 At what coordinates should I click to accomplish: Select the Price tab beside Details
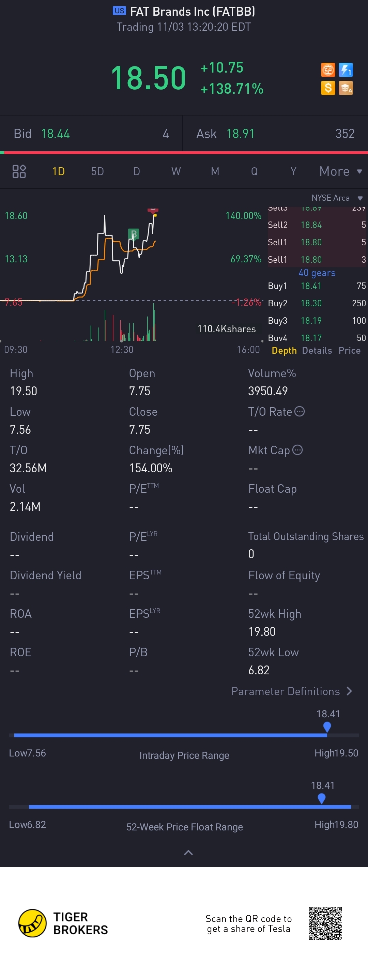[x=349, y=350]
